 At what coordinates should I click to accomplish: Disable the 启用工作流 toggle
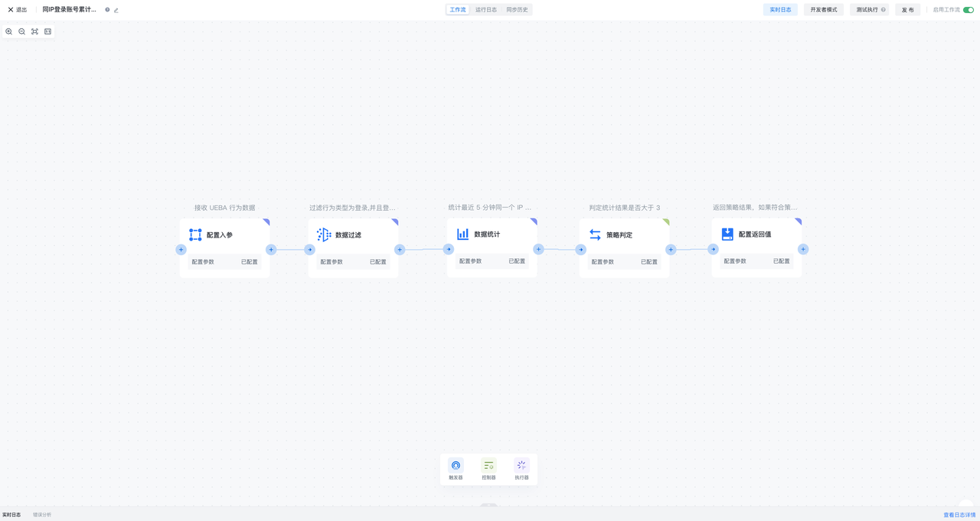tap(968, 9)
